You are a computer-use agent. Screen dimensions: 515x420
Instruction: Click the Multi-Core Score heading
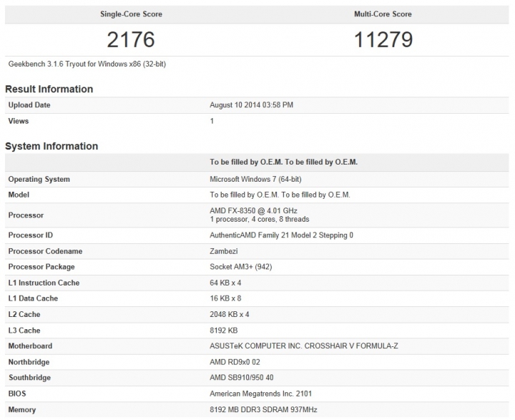[x=383, y=14]
